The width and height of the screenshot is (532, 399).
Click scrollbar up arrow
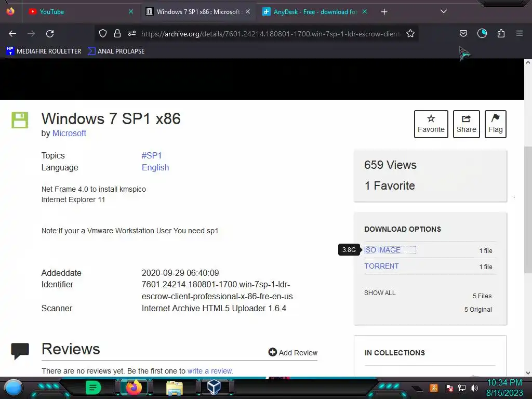(528, 62)
